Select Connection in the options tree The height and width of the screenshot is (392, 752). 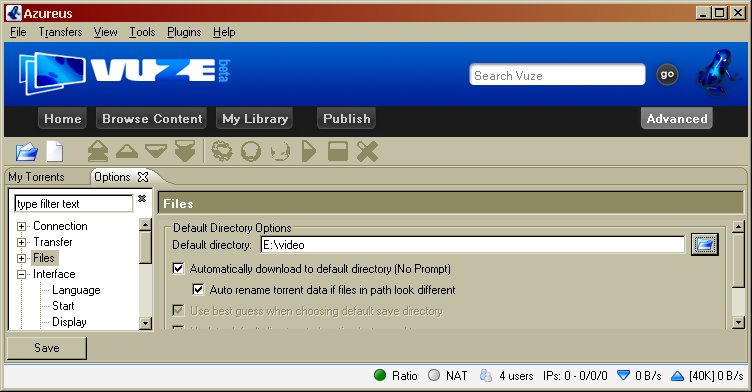point(60,226)
